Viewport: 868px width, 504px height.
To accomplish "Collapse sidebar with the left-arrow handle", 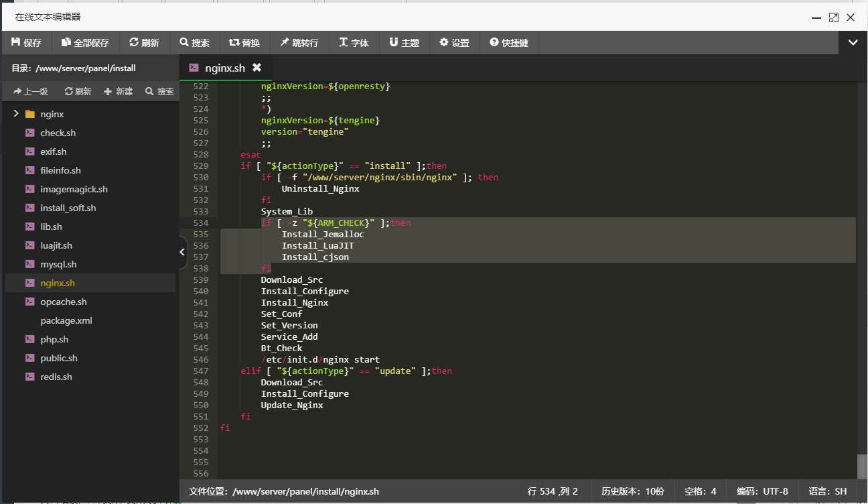I will pyautogui.click(x=184, y=252).
